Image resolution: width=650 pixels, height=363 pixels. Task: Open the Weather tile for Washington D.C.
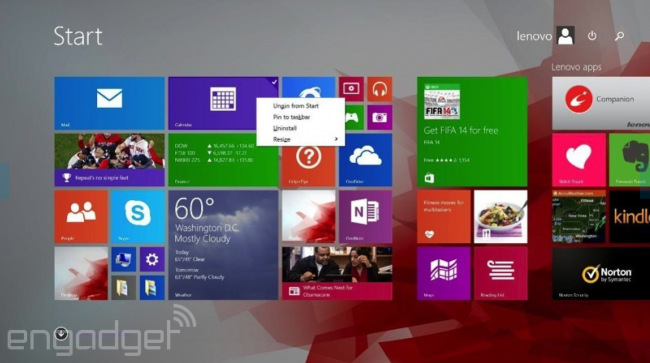223,245
